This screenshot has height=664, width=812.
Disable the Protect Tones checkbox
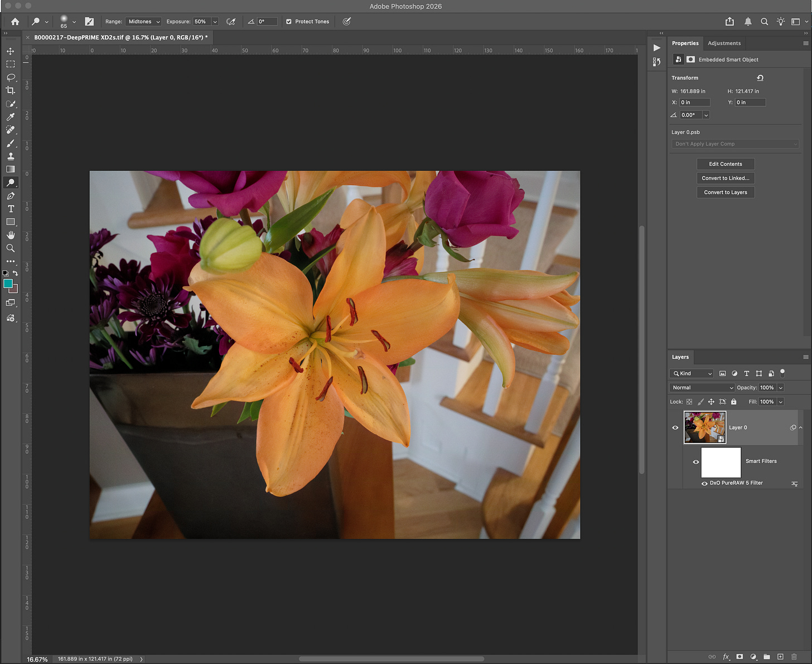coord(289,22)
